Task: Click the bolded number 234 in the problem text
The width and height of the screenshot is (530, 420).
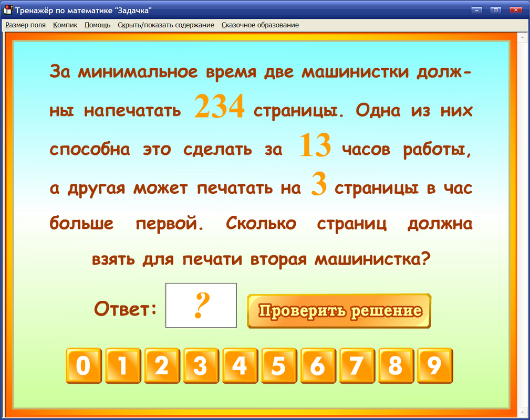Action: pyautogui.click(x=219, y=105)
